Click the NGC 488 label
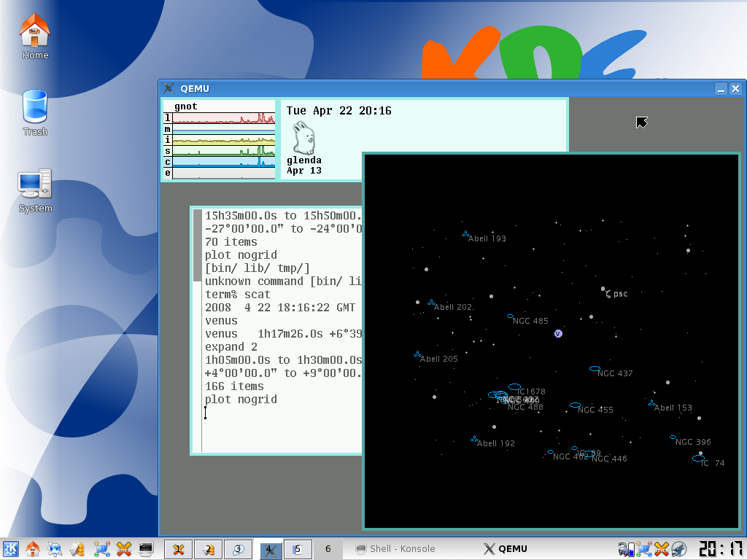This screenshot has height=560, width=747. tap(525, 407)
